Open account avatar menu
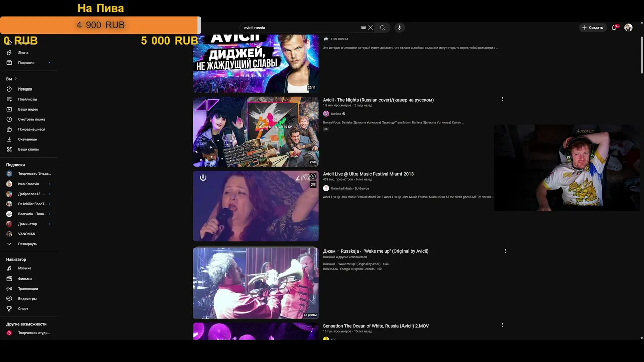 (x=628, y=28)
